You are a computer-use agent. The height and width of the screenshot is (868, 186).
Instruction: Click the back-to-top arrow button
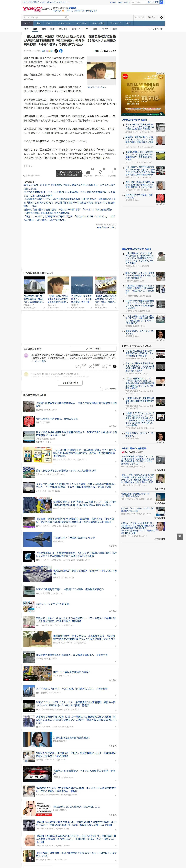click(x=180, y=537)
